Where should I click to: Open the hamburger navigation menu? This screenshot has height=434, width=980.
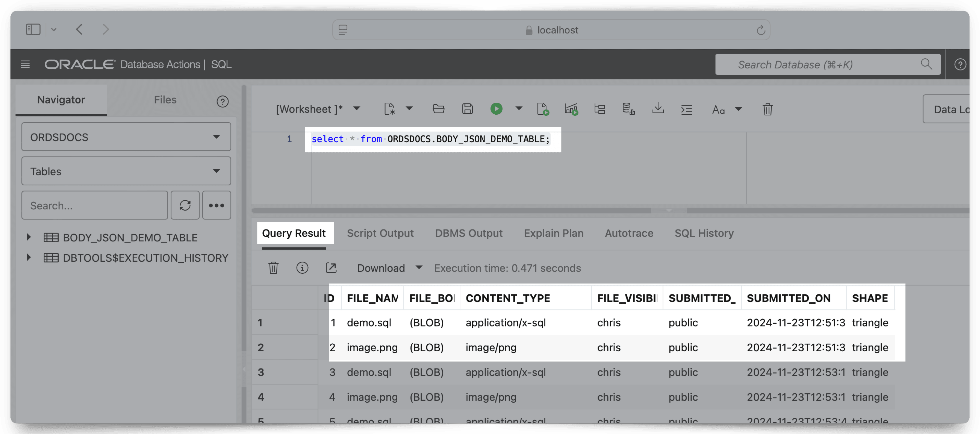[x=25, y=65]
